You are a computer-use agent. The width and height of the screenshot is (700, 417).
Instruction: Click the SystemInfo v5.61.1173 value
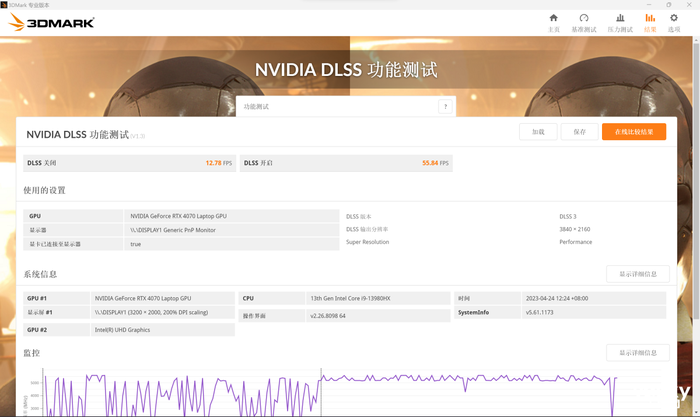click(594, 313)
